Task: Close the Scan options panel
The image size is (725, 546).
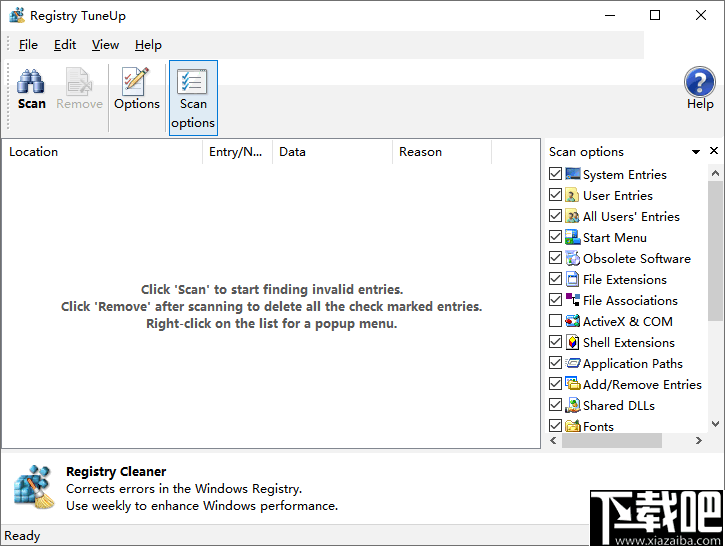Action: coord(714,151)
